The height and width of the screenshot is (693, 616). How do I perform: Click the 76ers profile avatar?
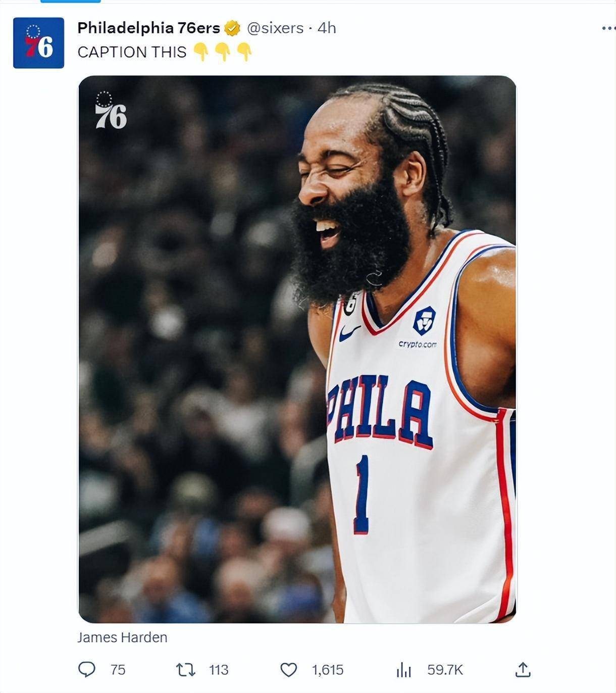(x=38, y=43)
